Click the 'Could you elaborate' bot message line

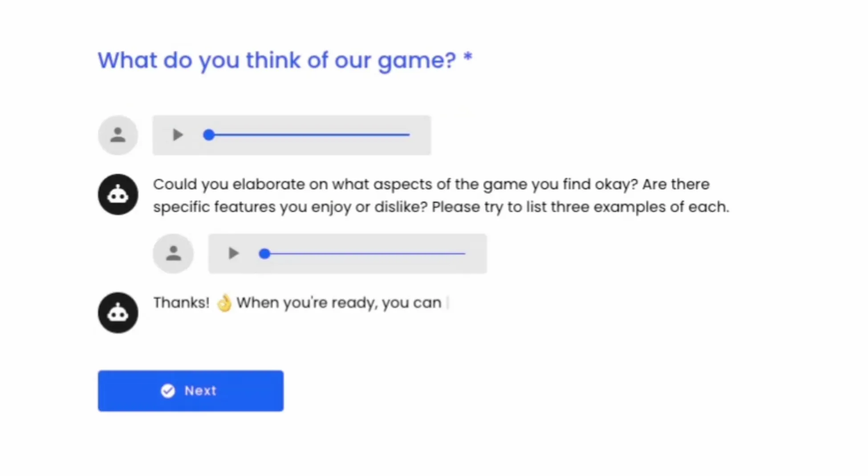click(431, 184)
